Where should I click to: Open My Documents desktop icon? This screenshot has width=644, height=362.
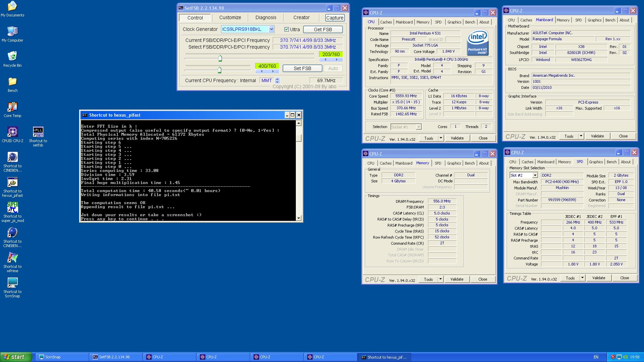(x=12, y=9)
